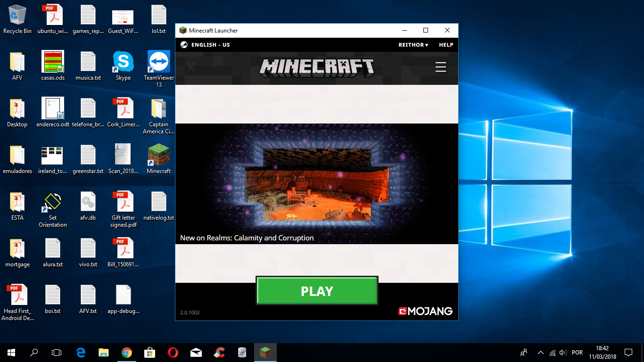This screenshot has width=644, height=362.
Task: Select ENGLISH - US language option
Action: coord(210,45)
